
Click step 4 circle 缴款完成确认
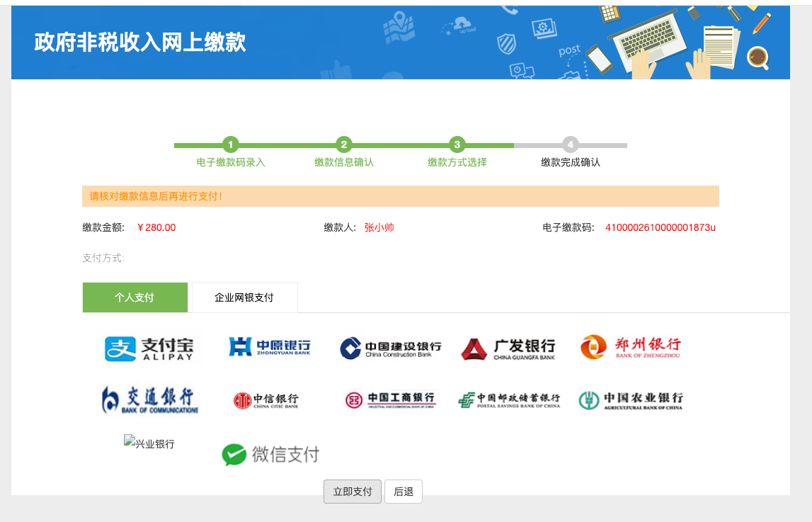click(x=570, y=144)
